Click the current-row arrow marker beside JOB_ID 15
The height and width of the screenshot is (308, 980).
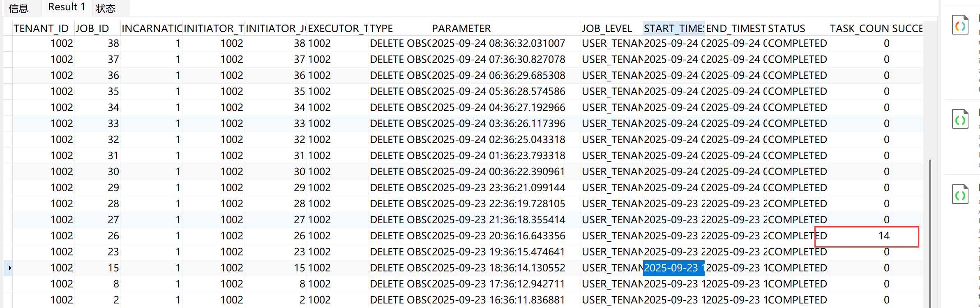click(9, 268)
